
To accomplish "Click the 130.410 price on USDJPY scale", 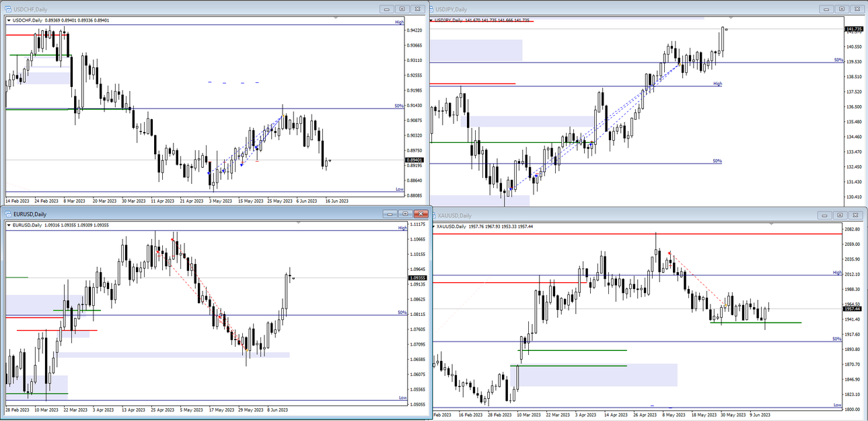I will click(854, 197).
